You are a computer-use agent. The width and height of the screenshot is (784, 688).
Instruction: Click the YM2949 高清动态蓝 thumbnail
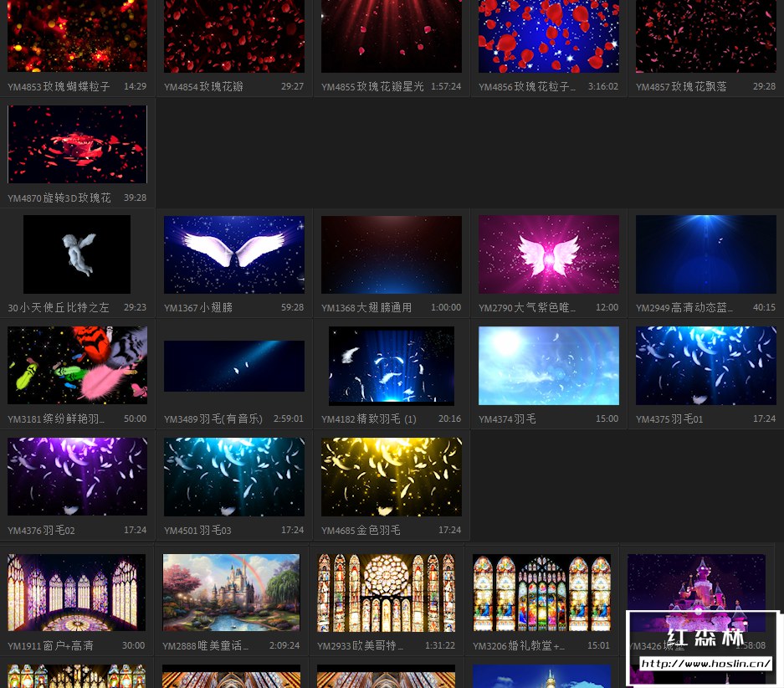tap(706, 254)
